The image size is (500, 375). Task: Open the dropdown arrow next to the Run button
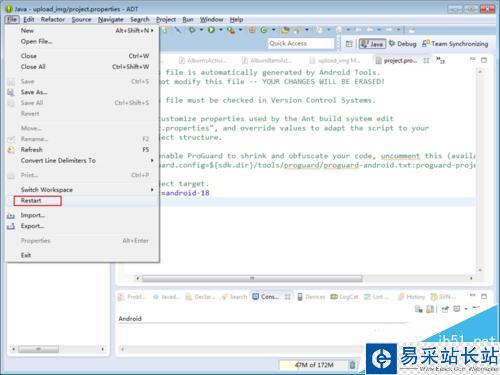220,30
